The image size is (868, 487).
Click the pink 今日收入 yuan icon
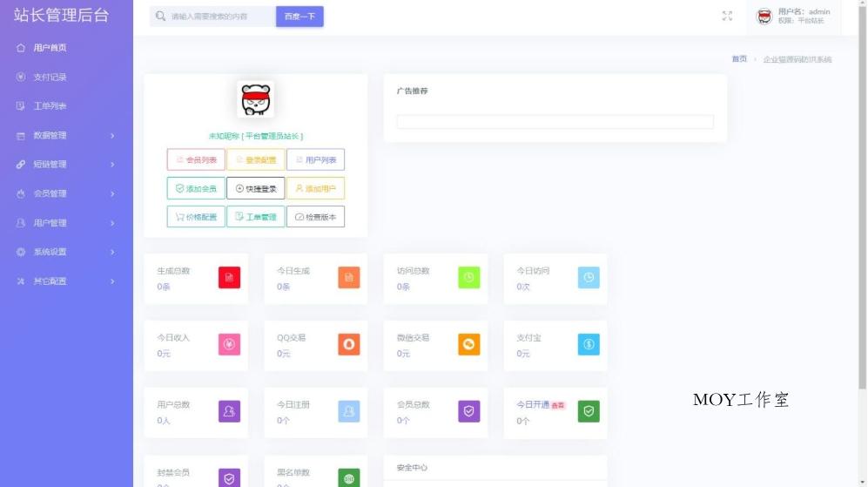pos(229,345)
